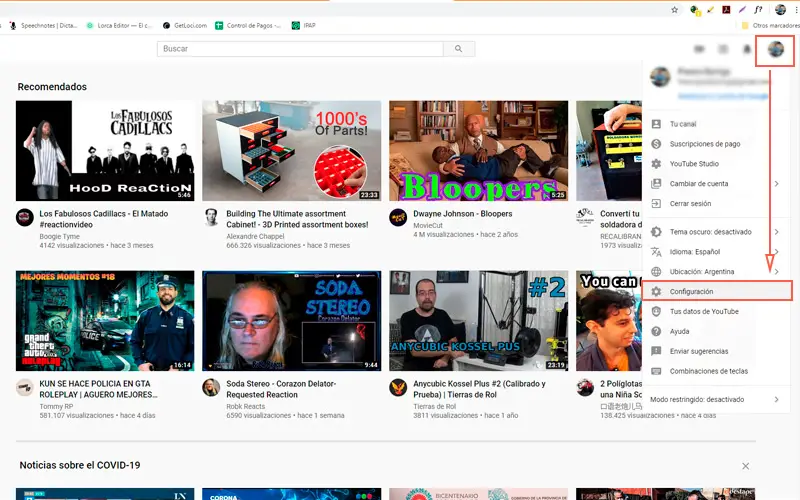Open 1000's Of Parts cabinet thumbnail
This screenshot has height=500, width=800.
tap(291, 151)
